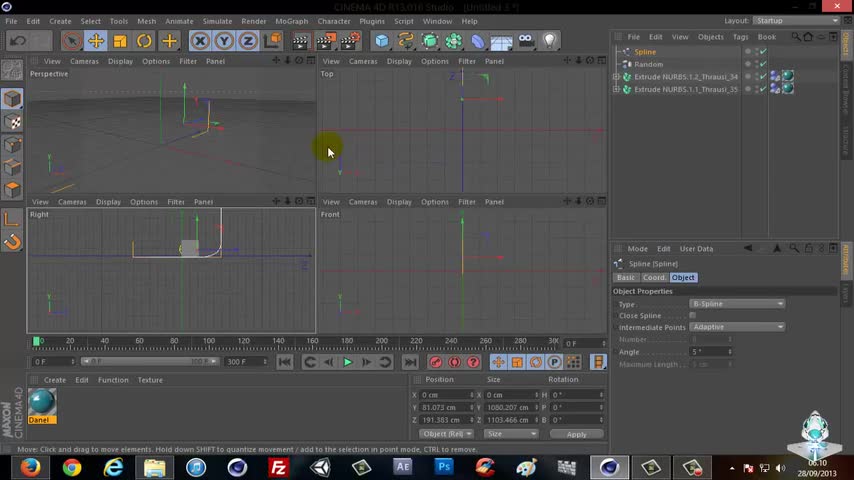Open the Size mode dropdown
854x480 pixels.
pyautogui.click(x=511, y=434)
